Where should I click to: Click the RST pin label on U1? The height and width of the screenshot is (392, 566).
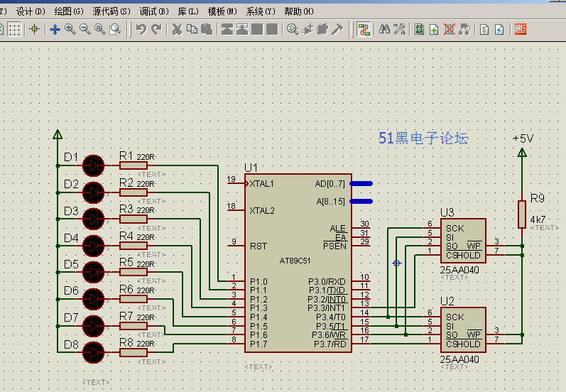coord(258,246)
